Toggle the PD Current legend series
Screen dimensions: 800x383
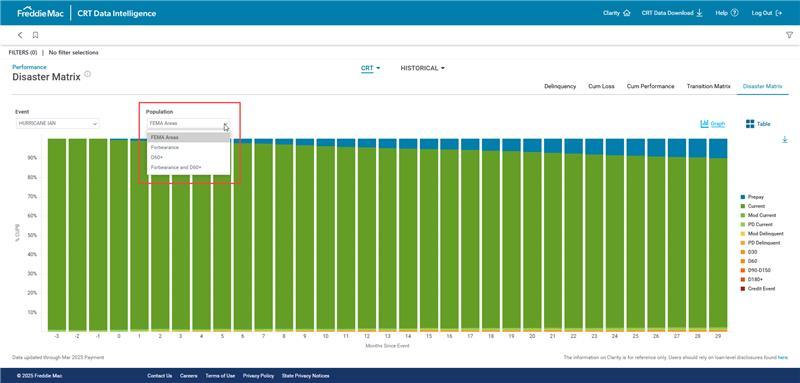[756, 224]
